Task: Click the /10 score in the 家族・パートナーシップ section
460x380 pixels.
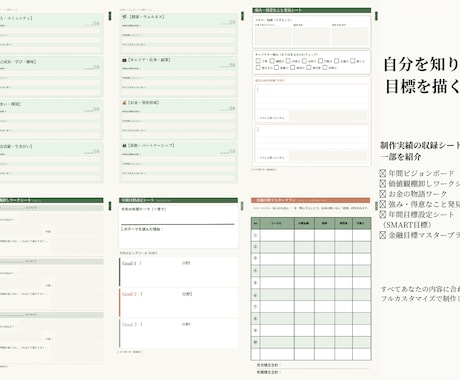Action: click(x=228, y=151)
